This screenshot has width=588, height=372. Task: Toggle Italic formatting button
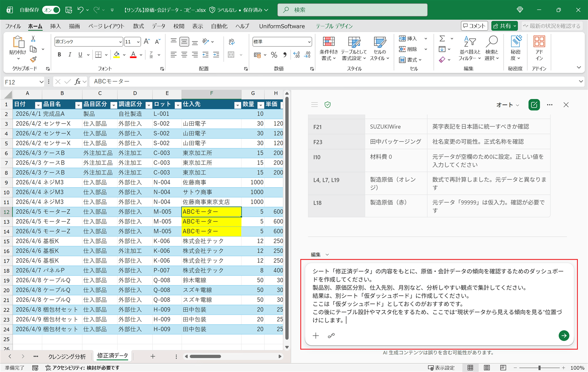coord(69,55)
